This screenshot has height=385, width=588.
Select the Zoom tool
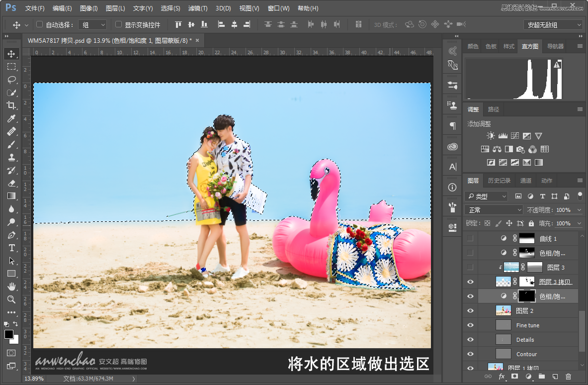(11, 299)
